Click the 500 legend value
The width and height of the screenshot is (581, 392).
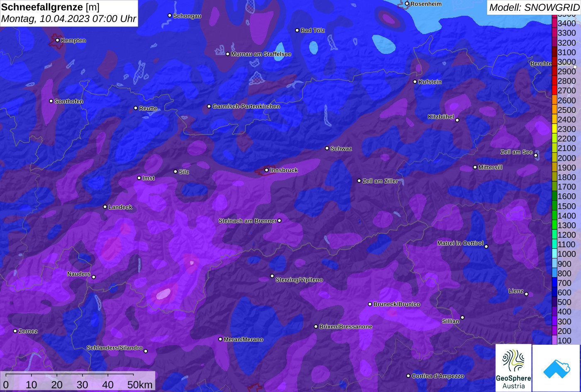pyautogui.click(x=564, y=302)
